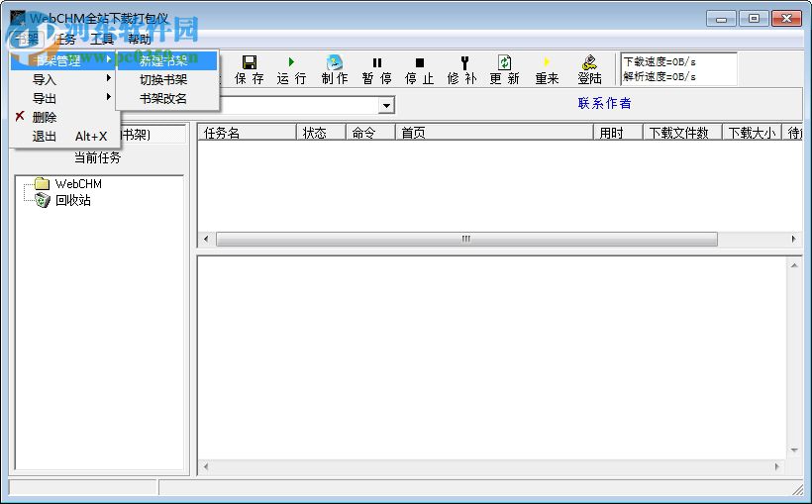Click the 解析速度=0B/s readout
The image size is (812, 504).
coord(660,76)
